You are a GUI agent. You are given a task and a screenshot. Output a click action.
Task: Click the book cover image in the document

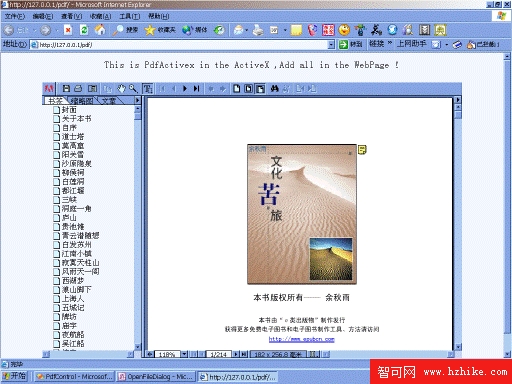pos(302,214)
